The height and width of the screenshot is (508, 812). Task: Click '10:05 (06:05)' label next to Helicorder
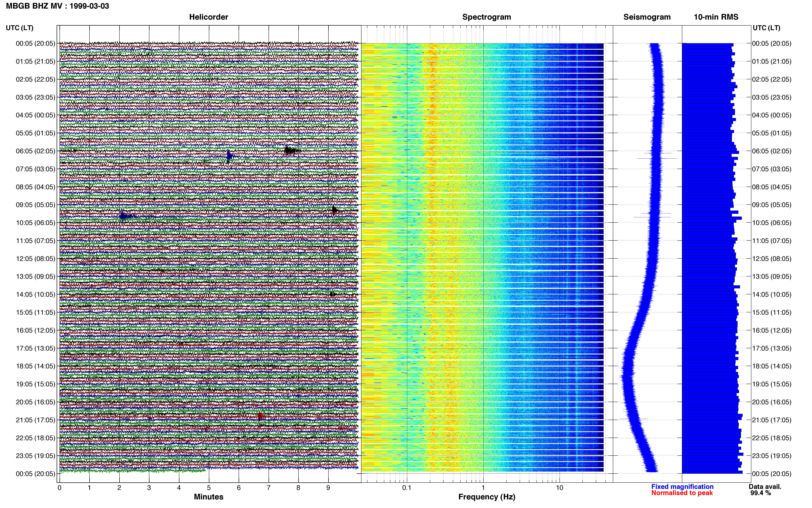[36, 223]
